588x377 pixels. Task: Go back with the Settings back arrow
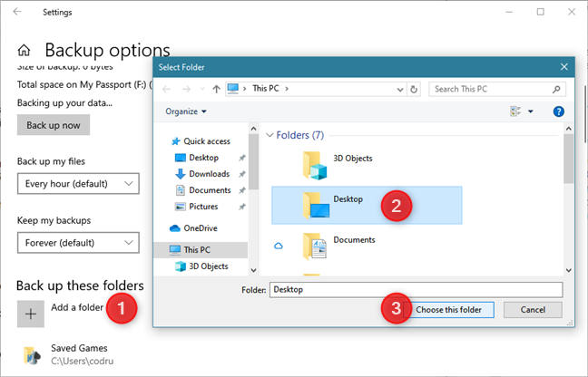17,13
